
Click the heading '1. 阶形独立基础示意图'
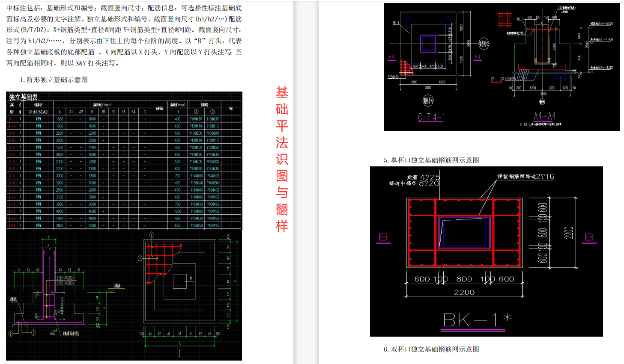click(x=54, y=80)
